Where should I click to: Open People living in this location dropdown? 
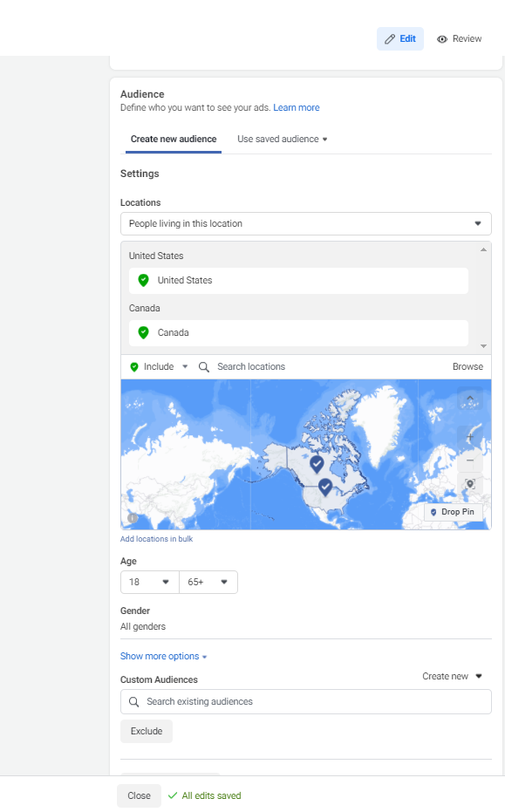pos(305,223)
